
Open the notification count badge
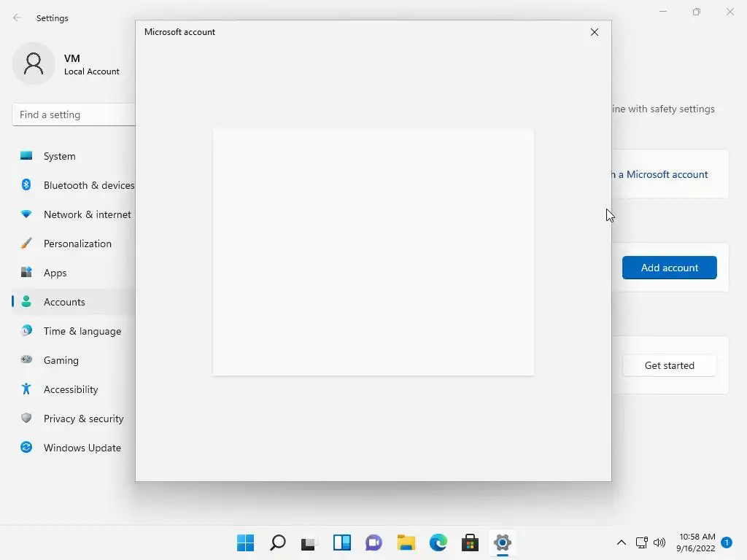(727, 542)
